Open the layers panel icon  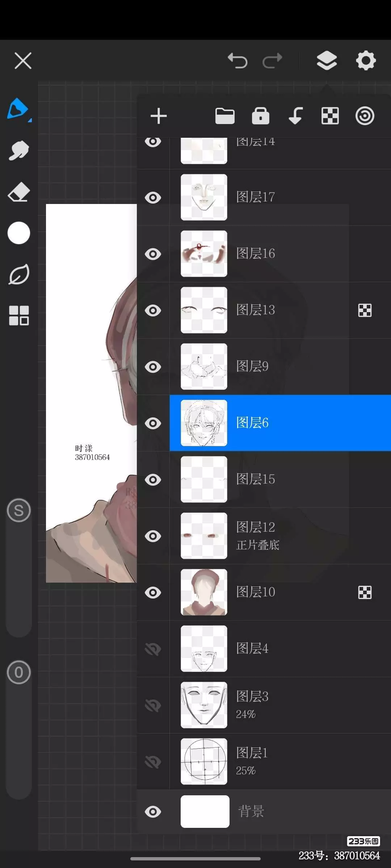327,60
